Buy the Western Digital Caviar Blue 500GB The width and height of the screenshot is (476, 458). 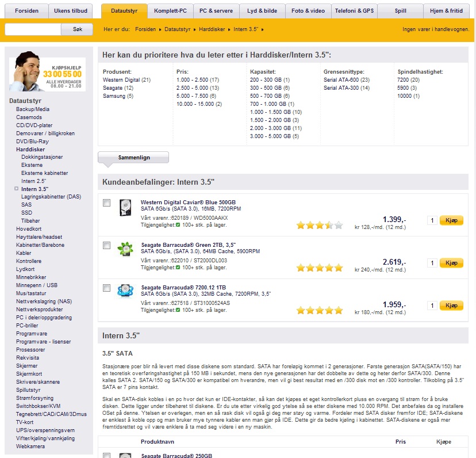click(451, 220)
